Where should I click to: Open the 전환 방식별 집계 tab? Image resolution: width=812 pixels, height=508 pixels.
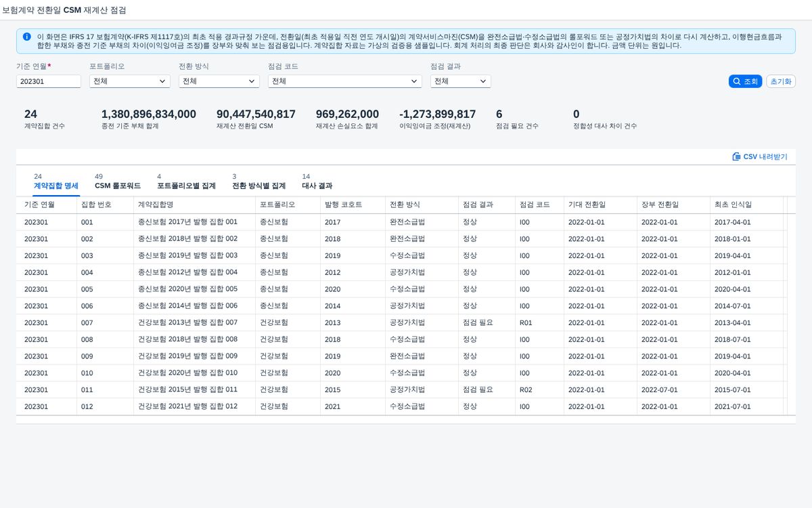pyautogui.click(x=258, y=182)
